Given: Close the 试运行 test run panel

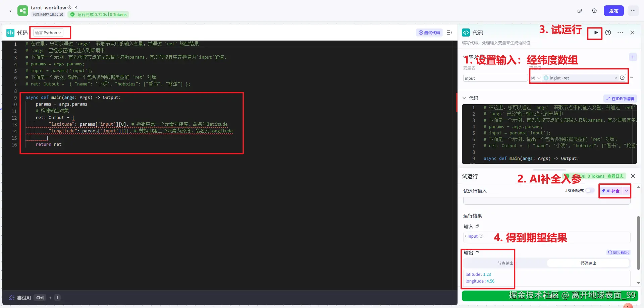Looking at the screenshot, I should pos(633,176).
